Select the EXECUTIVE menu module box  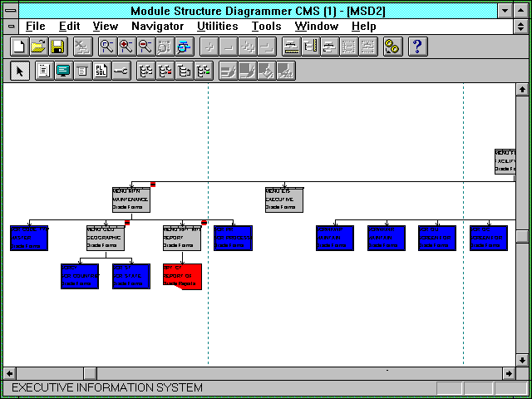point(284,199)
